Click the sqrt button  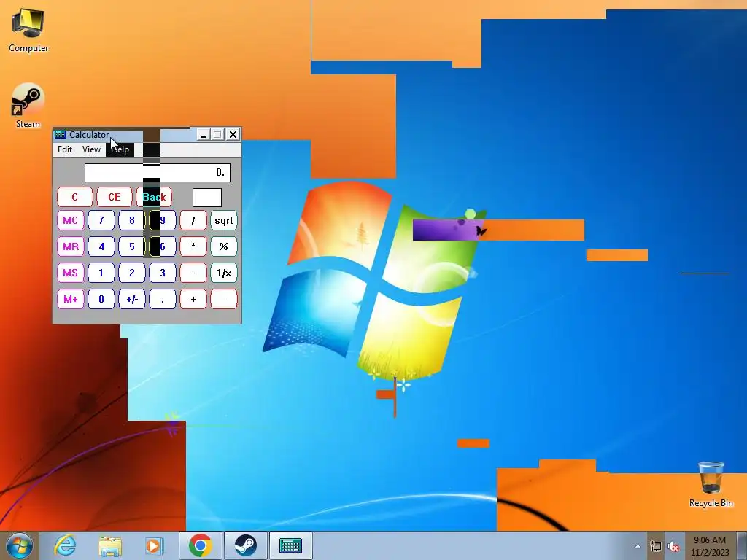(x=224, y=220)
